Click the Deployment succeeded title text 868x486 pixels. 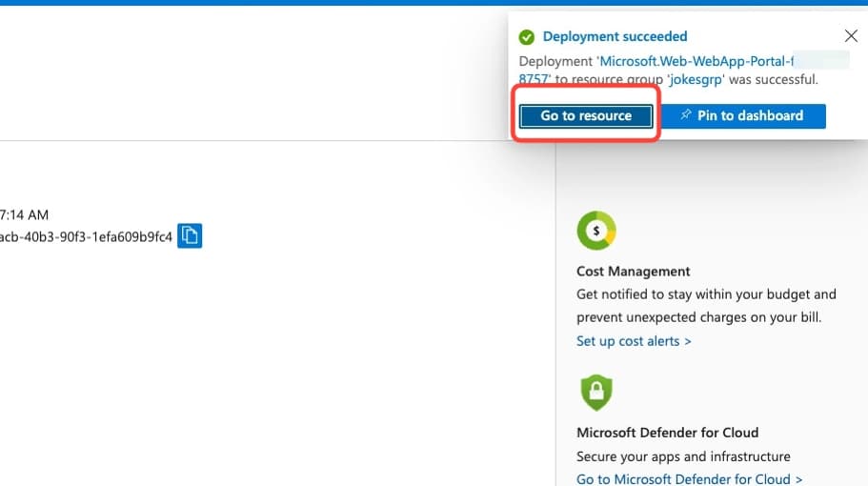point(615,36)
